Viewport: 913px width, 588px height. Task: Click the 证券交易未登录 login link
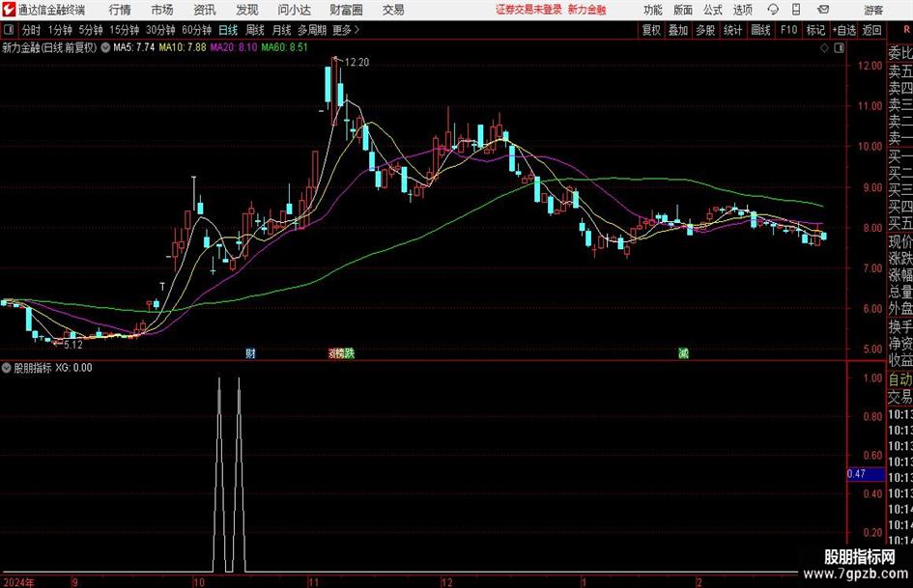tap(528, 10)
